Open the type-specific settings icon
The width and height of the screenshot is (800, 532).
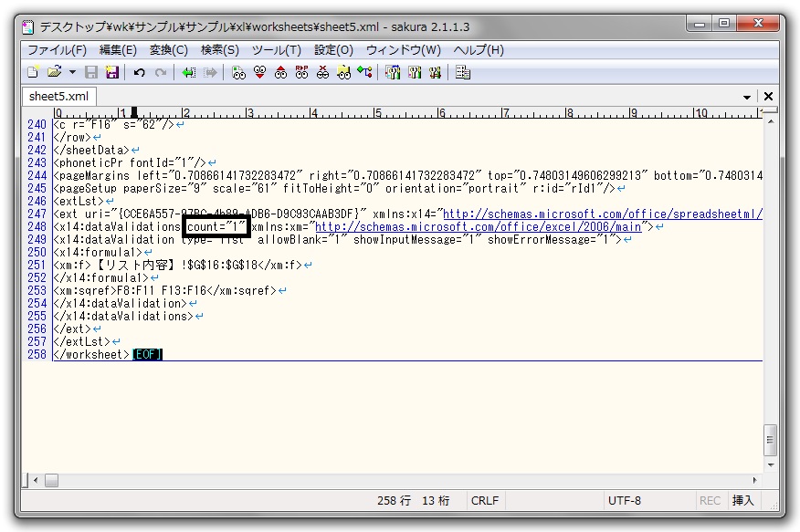pos(415,72)
